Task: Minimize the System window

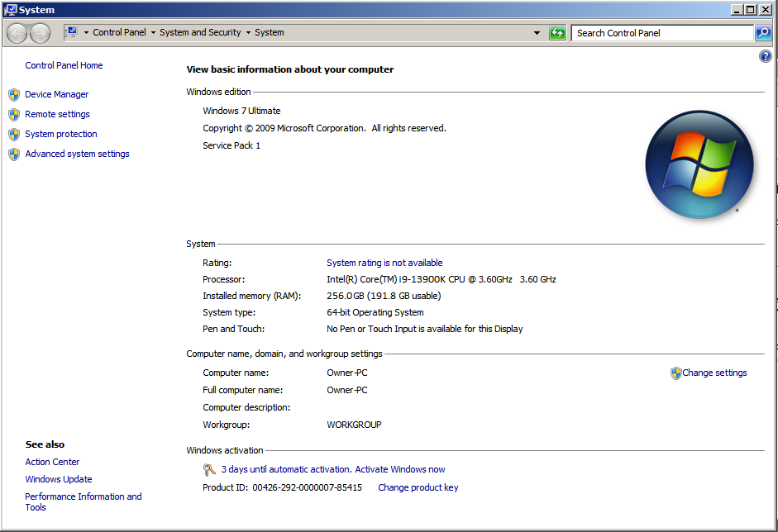Action: point(737,9)
